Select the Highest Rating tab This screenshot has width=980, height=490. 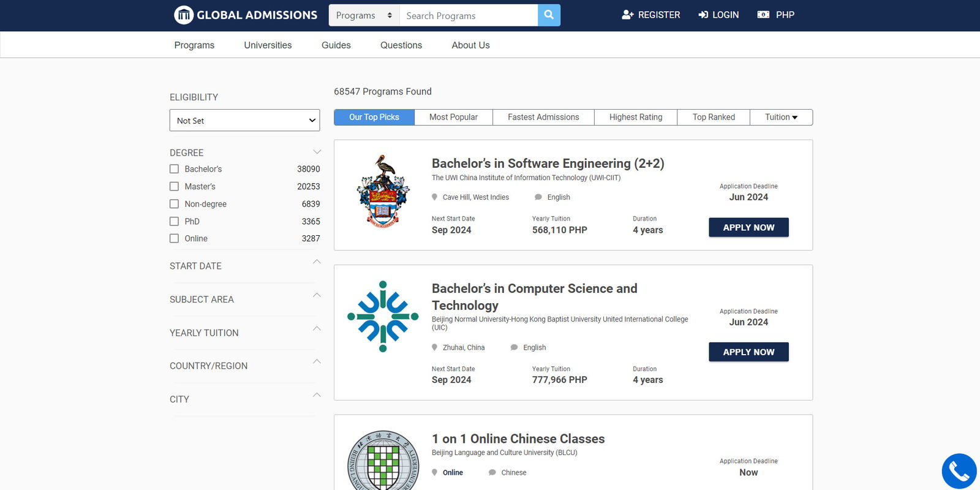click(x=635, y=117)
